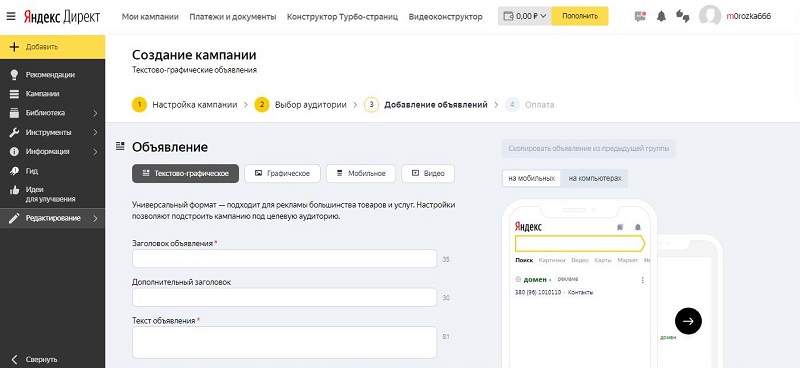The width and height of the screenshot is (800, 368).
Task: Open Платежи и документы menu
Action: [233, 17]
